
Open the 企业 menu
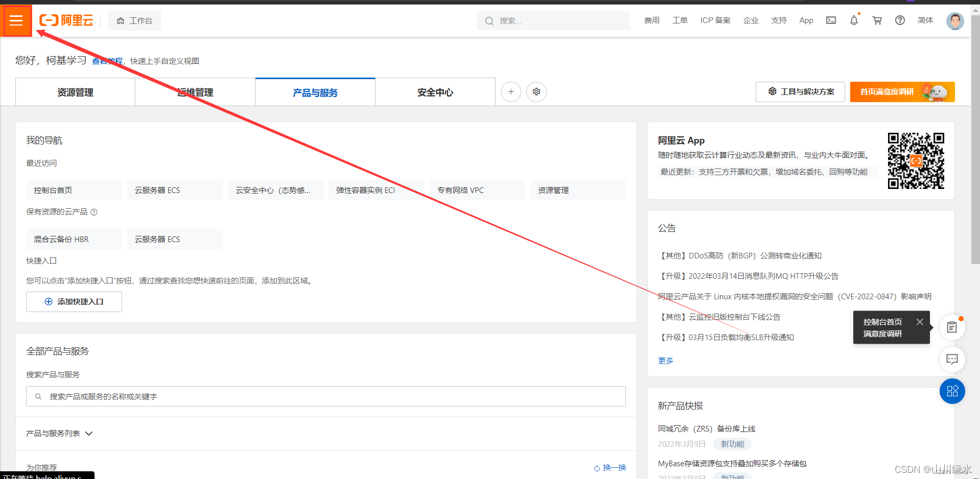[x=751, y=20]
